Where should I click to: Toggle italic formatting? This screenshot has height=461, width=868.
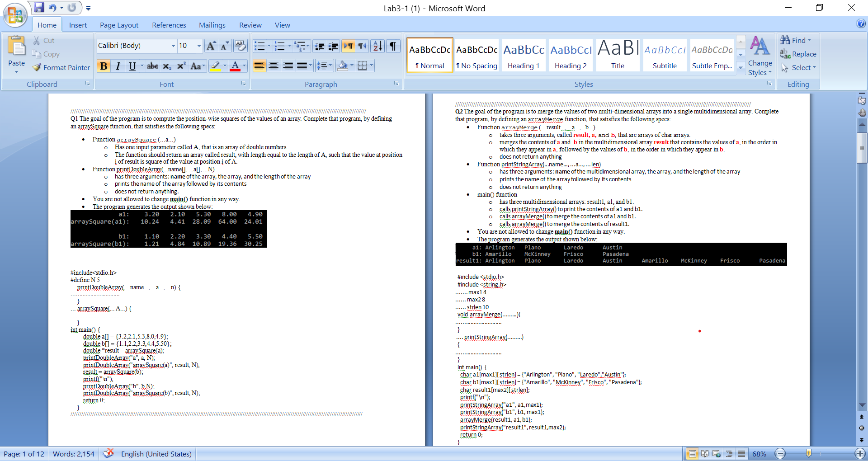[x=118, y=66]
